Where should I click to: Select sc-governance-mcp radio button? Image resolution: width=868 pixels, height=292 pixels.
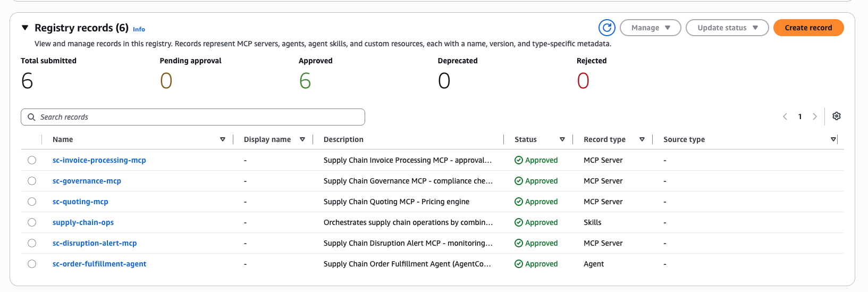(x=32, y=181)
